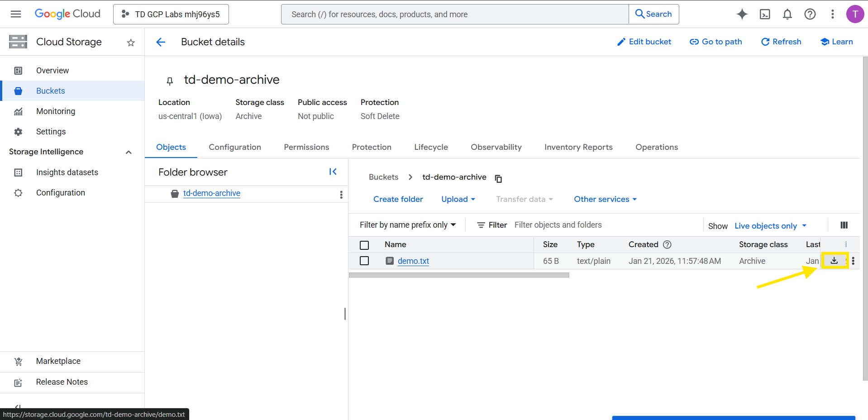This screenshot has height=420, width=868.
Task: Collapse the Folder browser panel
Action: pyautogui.click(x=333, y=172)
